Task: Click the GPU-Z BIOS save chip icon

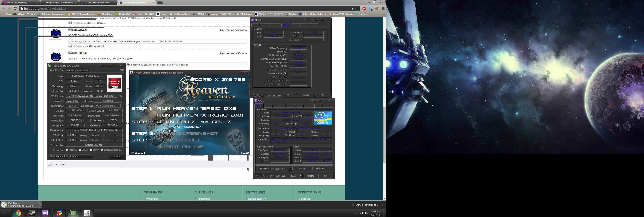Action: pyautogui.click(x=120, y=96)
